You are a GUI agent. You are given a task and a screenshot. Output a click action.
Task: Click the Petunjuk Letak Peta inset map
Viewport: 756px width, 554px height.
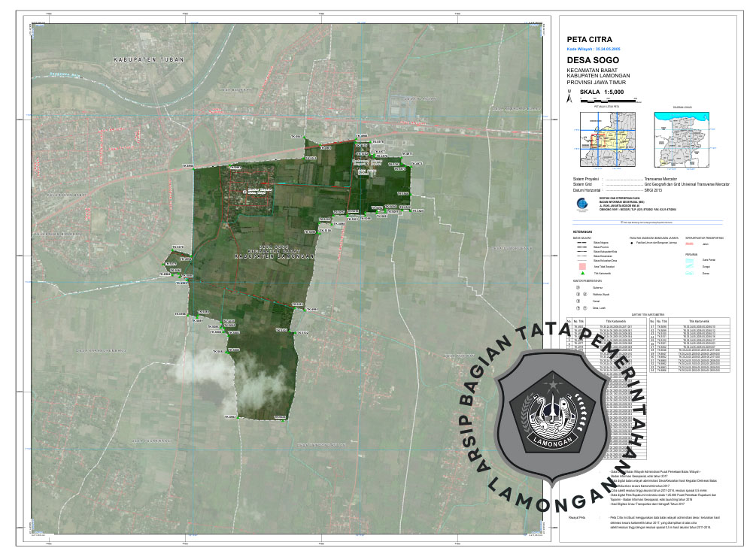tap(606, 138)
